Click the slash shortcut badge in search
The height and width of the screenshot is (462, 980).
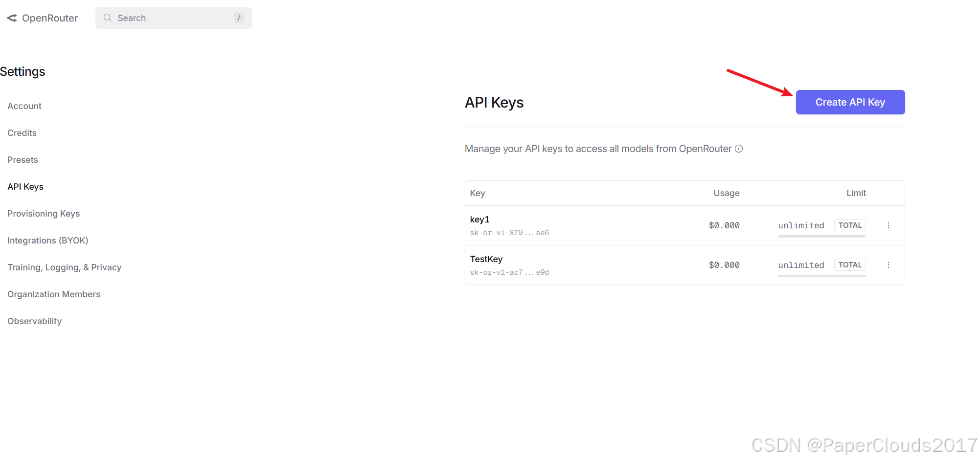pyautogui.click(x=239, y=18)
